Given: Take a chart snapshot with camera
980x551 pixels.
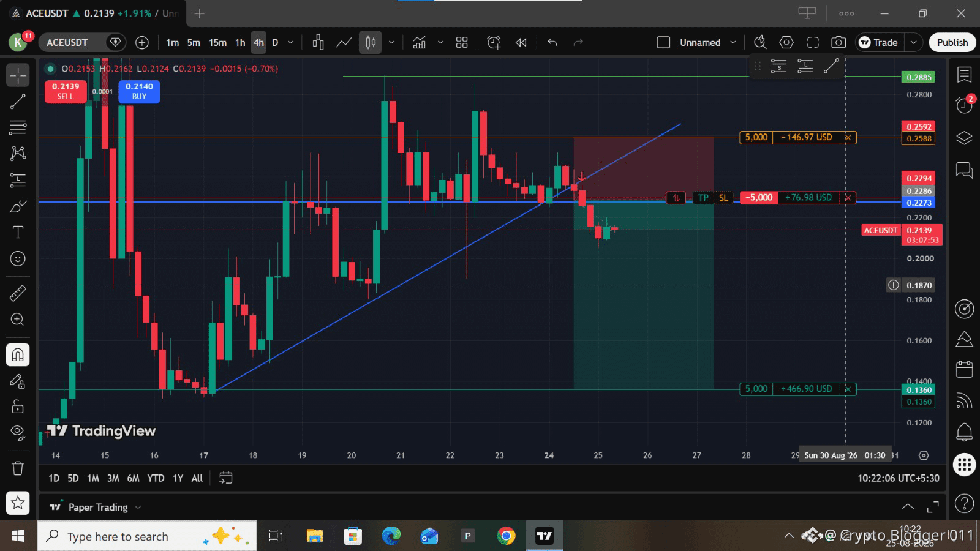Looking at the screenshot, I should point(839,42).
